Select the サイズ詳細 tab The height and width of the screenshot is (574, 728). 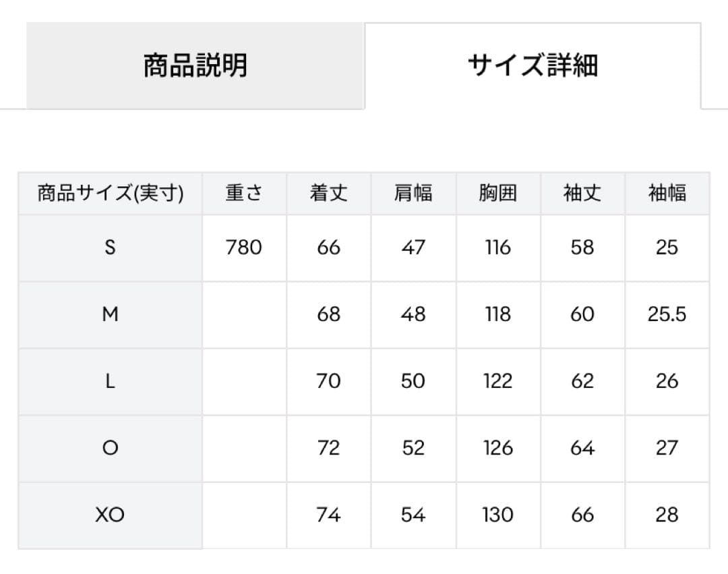(533, 66)
